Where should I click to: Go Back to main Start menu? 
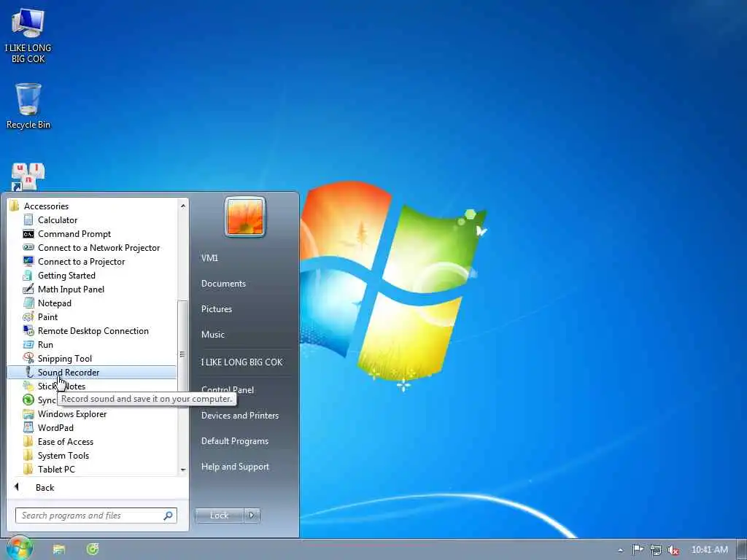coord(44,488)
